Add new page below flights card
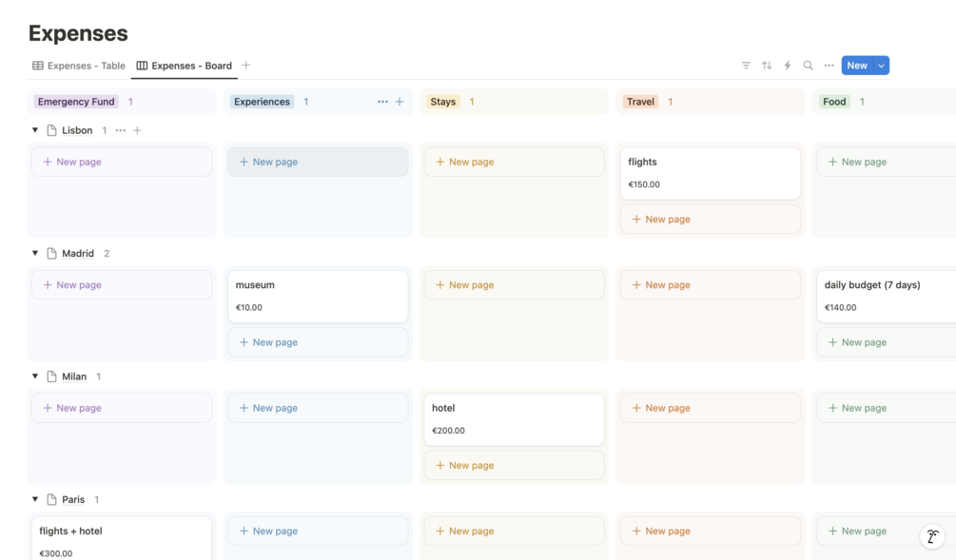The height and width of the screenshot is (560, 956). [x=711, y=220]
